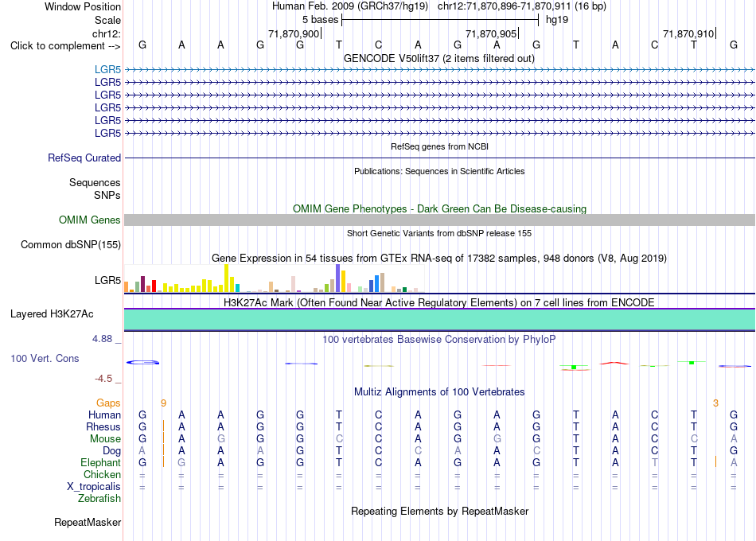Click LGR5 label beside GTEx bar chart

click(x=107, y=280)
